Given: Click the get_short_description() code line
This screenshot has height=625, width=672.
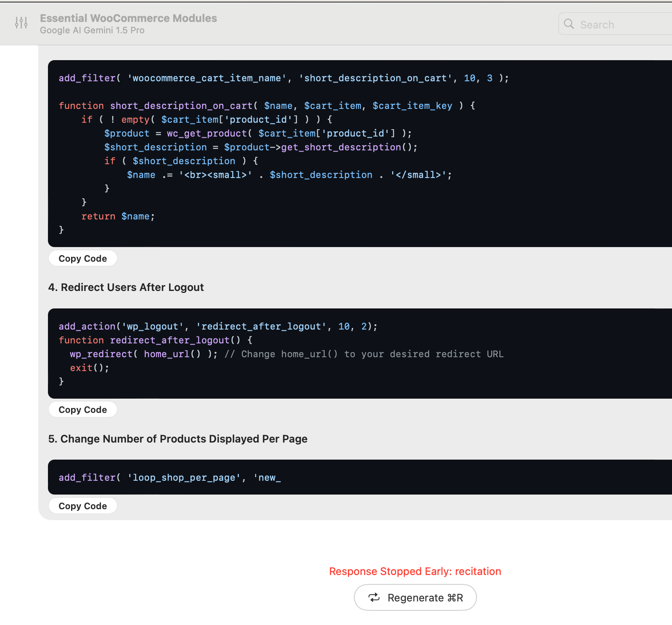Looking at the screenshot, I should point(261,147).
